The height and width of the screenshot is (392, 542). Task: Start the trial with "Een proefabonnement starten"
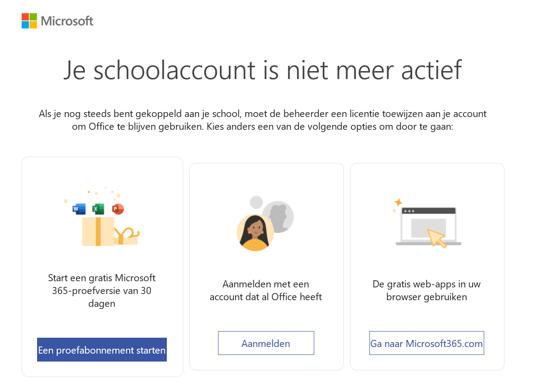[102, 350]
